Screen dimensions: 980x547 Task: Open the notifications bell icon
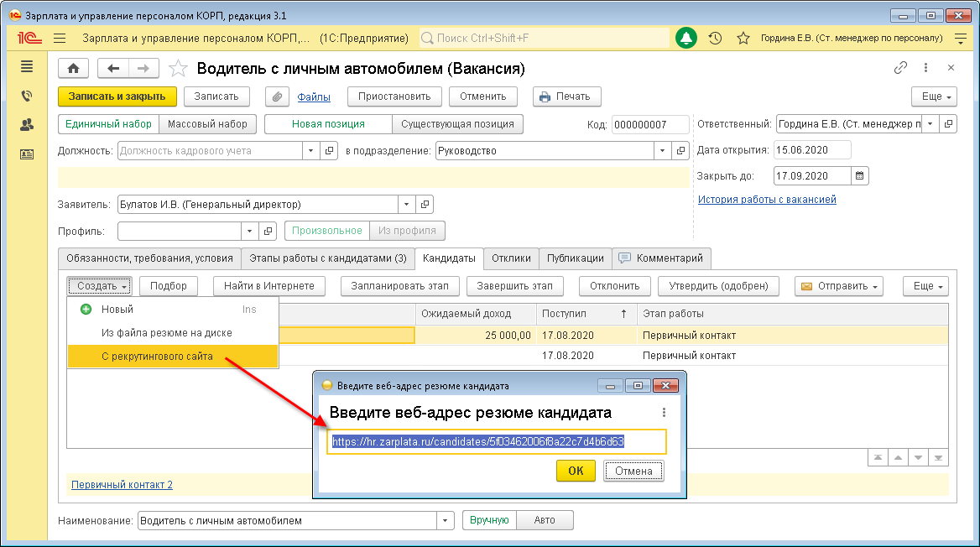686,38
